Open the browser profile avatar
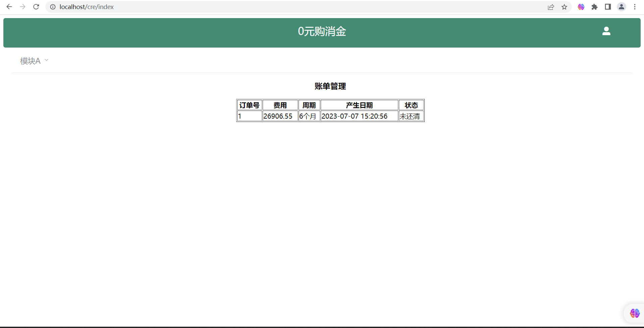Image resolution: width=644 pixels, height=328 pixels. coord(622,7)
